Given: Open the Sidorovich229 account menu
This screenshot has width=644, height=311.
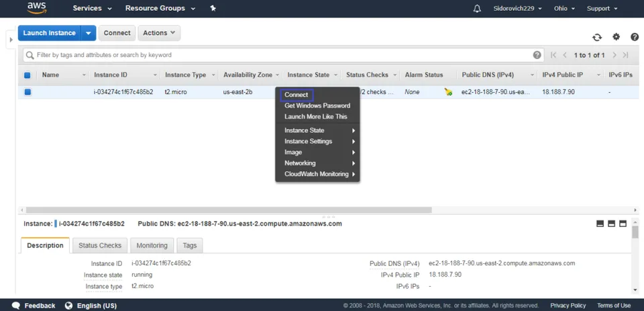Looking at the screenshot, I should click(517, 8).
